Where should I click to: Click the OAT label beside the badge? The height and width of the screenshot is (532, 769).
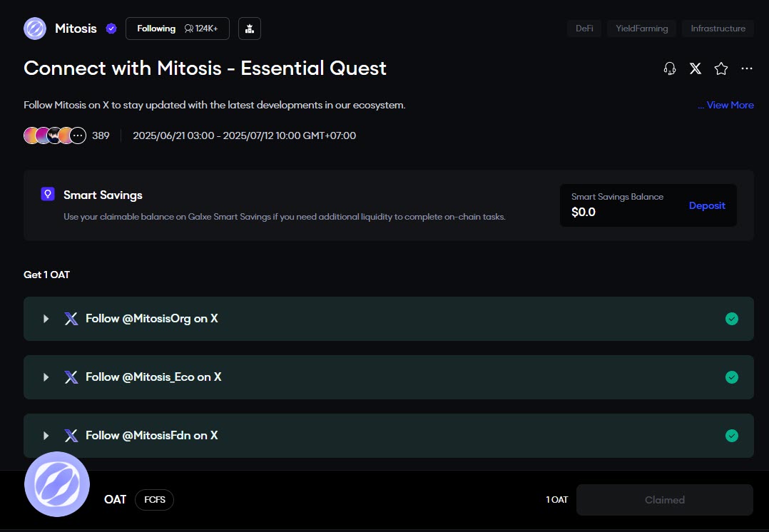click(116, 500)
